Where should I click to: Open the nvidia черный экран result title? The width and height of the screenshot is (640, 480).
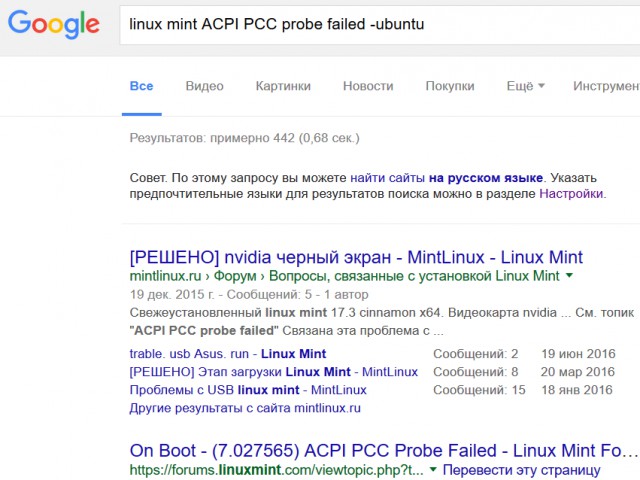[x=356, y=258]
